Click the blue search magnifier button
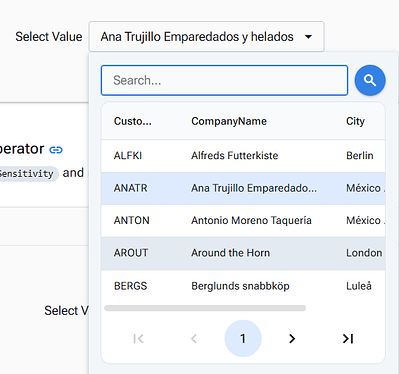This screenshot has height=374, width=399. pyautogui.click(x=370, y=80)
